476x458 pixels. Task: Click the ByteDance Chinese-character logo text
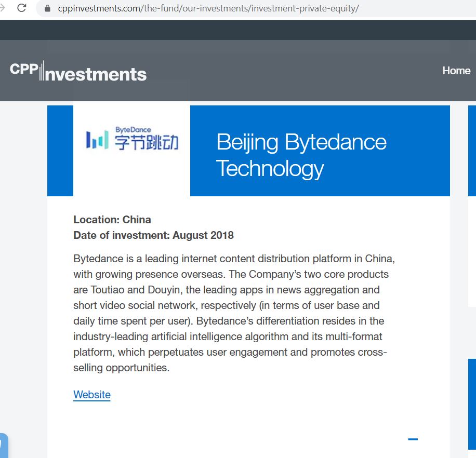[147, 142]
